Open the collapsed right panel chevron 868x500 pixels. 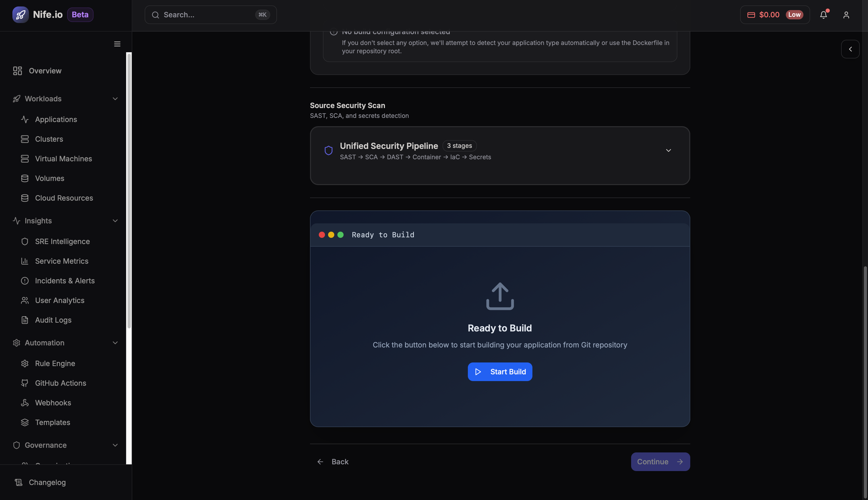point(850,49)
